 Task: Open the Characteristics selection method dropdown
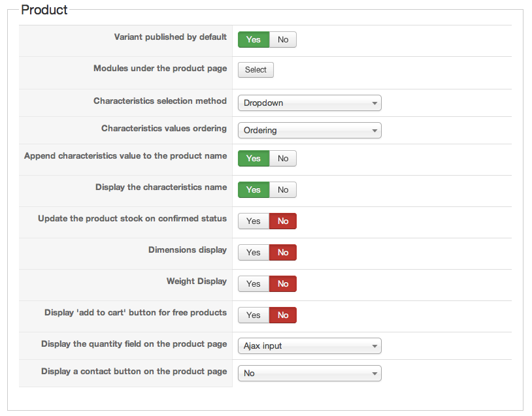pos(309,103)
